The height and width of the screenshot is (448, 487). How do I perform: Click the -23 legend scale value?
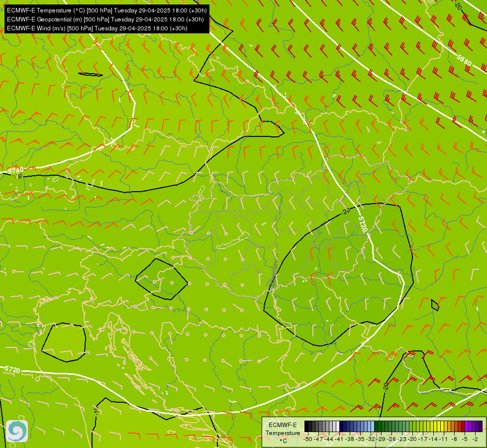pyautogui.click(x=402, y=439)
